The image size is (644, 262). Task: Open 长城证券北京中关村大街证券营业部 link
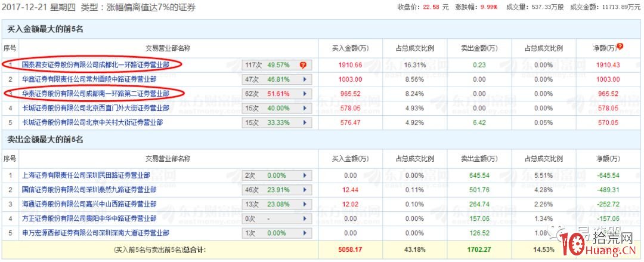tap(92, 122)
